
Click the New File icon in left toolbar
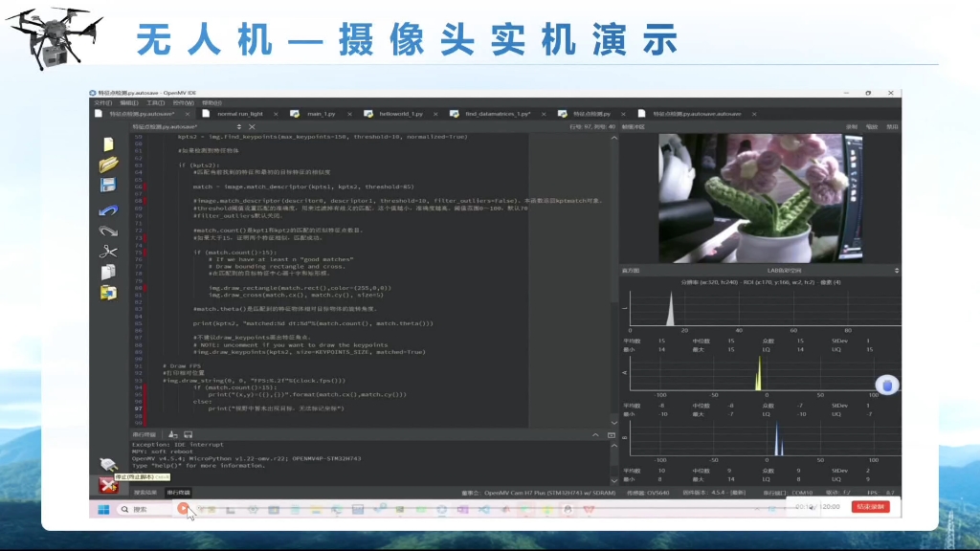tap(108, 144)
